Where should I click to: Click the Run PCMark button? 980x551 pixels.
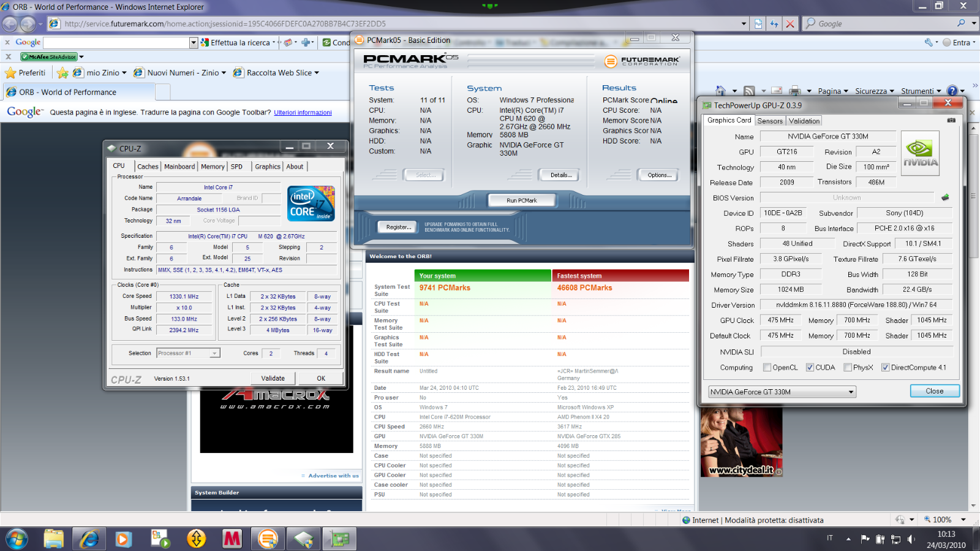click(522, 200)
